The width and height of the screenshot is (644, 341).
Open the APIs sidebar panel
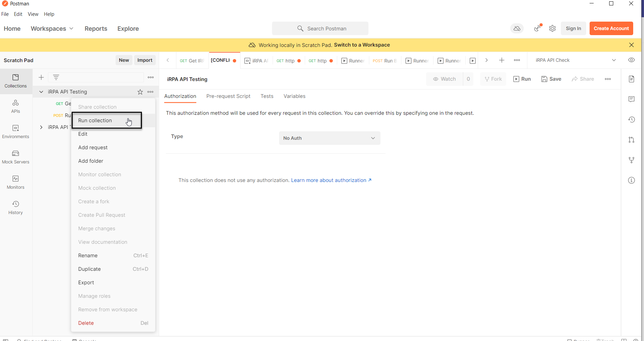pos(16,107)
